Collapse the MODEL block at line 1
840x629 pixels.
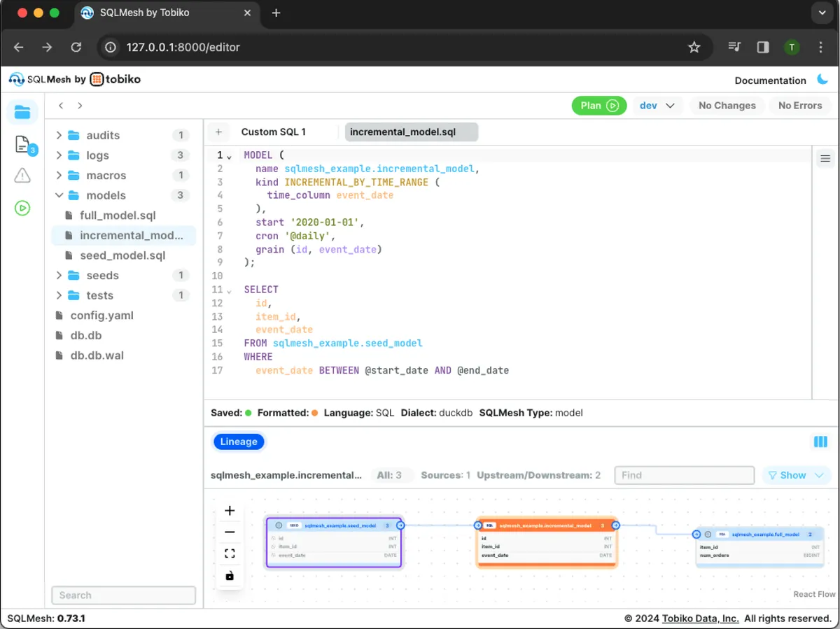point(229,156)
